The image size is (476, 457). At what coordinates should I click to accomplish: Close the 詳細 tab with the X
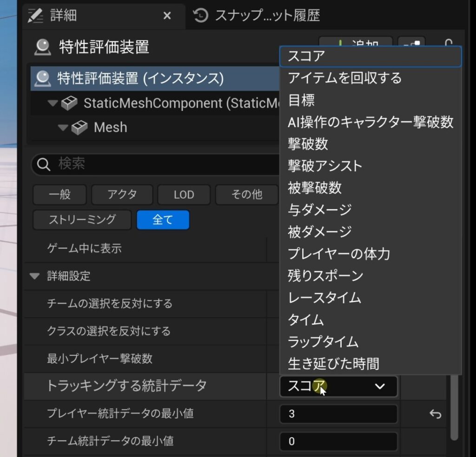(x=167, y=16)
